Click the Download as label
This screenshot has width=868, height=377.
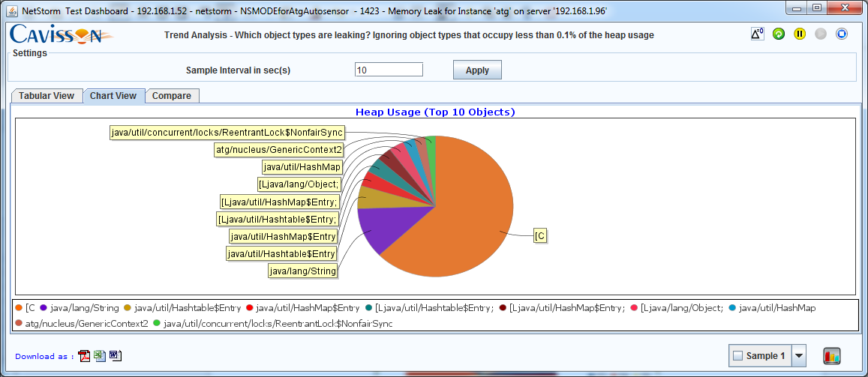(44, 357)
